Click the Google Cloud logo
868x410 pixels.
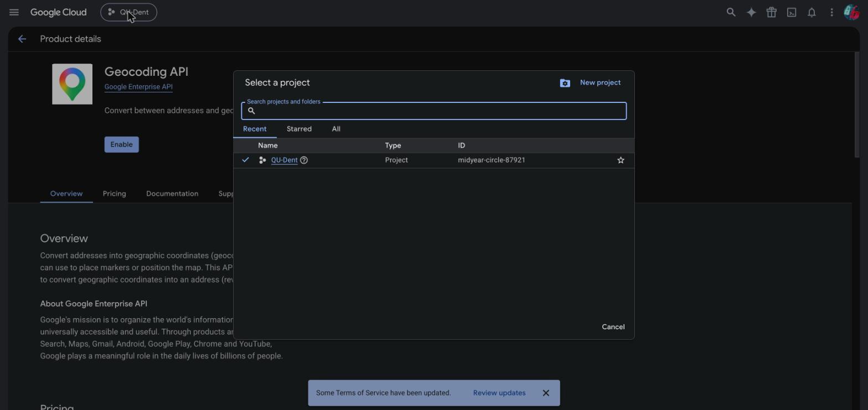[x=58, y=12]
